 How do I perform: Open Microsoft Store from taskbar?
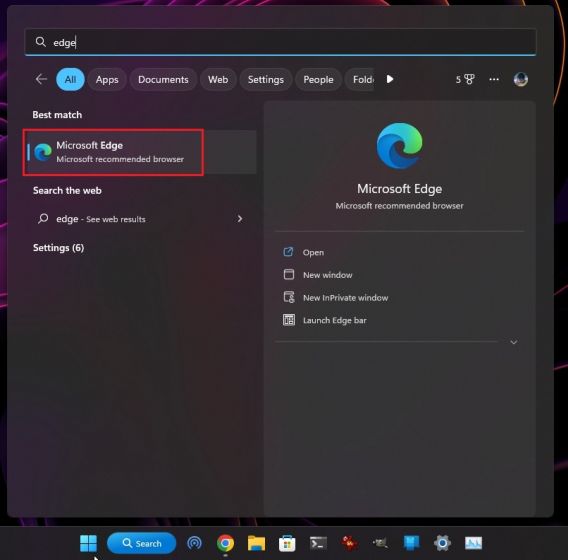click(x=287, y=543)
